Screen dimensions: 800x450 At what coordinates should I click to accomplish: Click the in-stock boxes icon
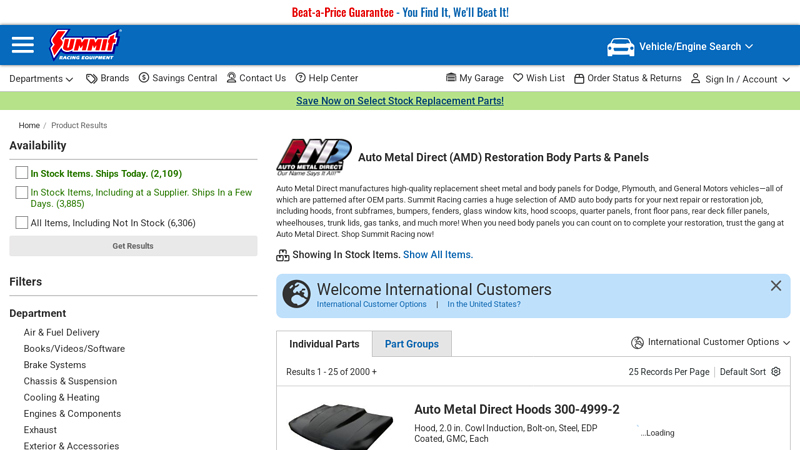point(282,255)
